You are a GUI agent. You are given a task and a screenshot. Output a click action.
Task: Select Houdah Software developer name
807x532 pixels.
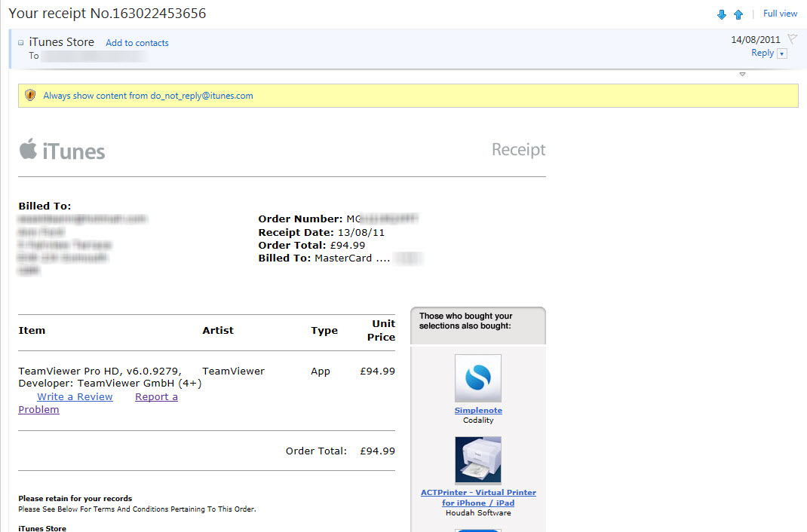click(478, 513)
